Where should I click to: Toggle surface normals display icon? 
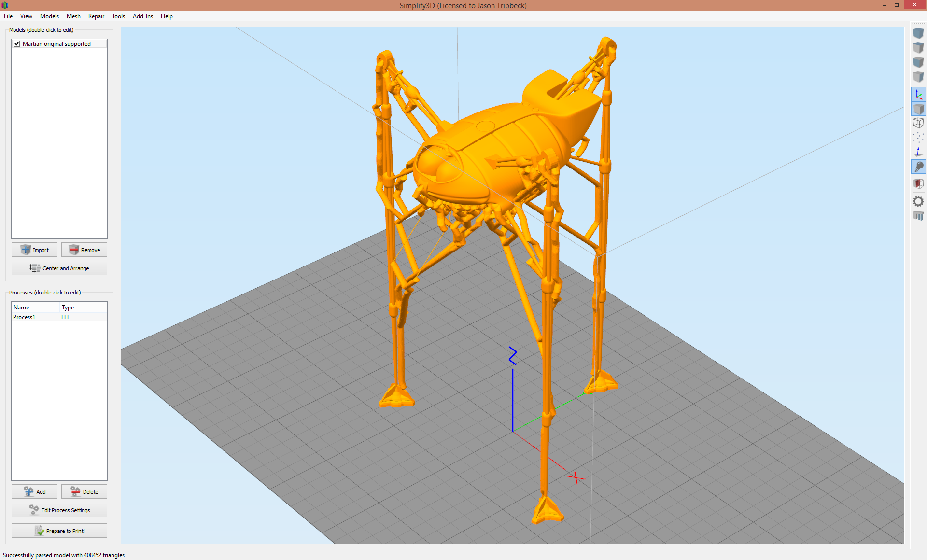918,152
